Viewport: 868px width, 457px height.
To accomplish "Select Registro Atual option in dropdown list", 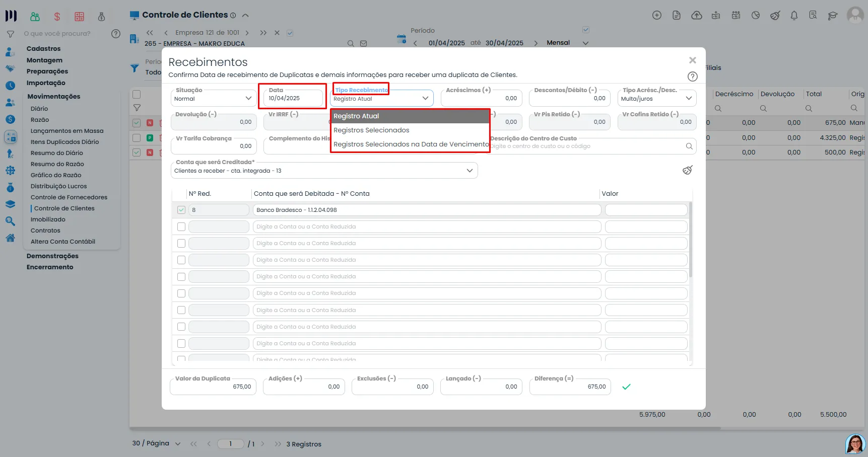I will (410, 116).
